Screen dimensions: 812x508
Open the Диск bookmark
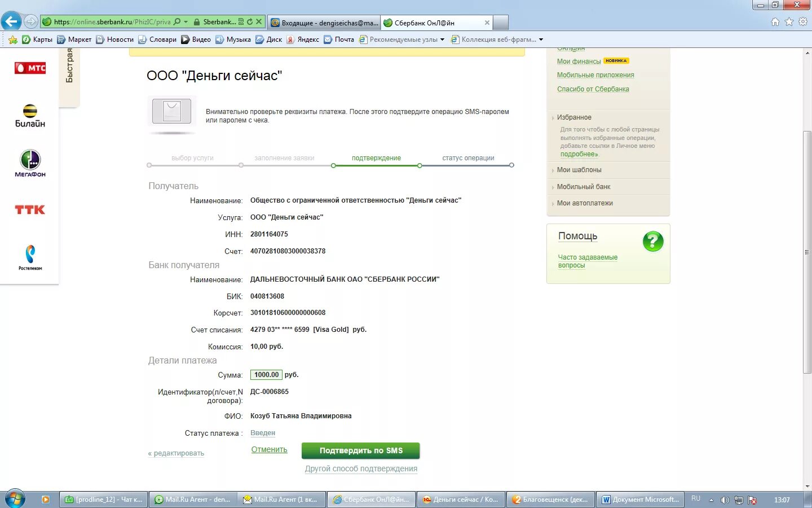268,40
